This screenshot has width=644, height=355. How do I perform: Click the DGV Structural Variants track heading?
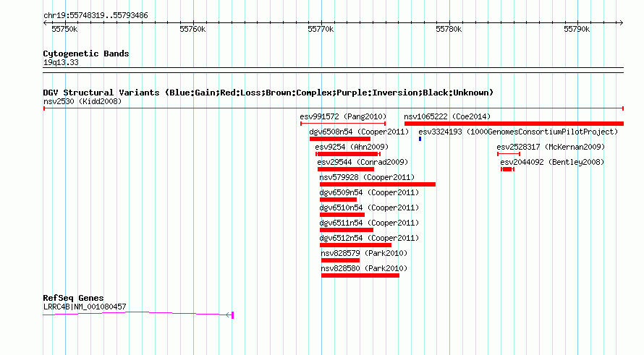pos(268,93)
